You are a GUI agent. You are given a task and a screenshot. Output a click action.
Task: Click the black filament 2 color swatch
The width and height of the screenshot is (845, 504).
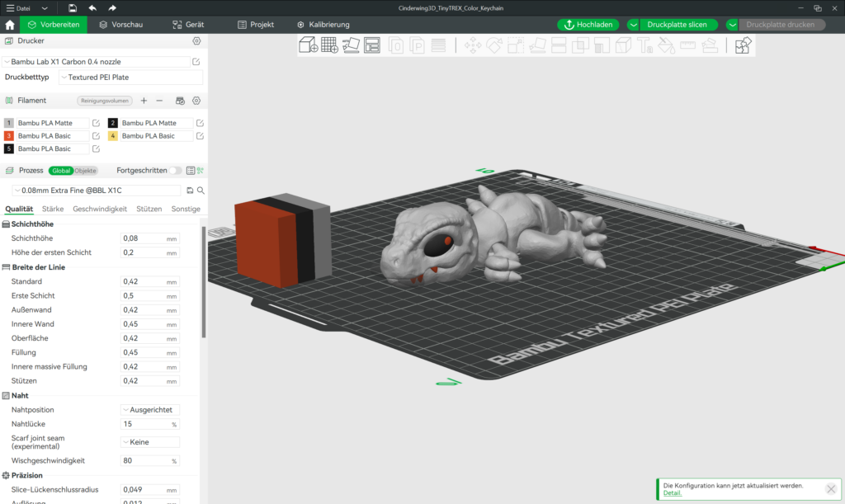click(x=112, y=123)
